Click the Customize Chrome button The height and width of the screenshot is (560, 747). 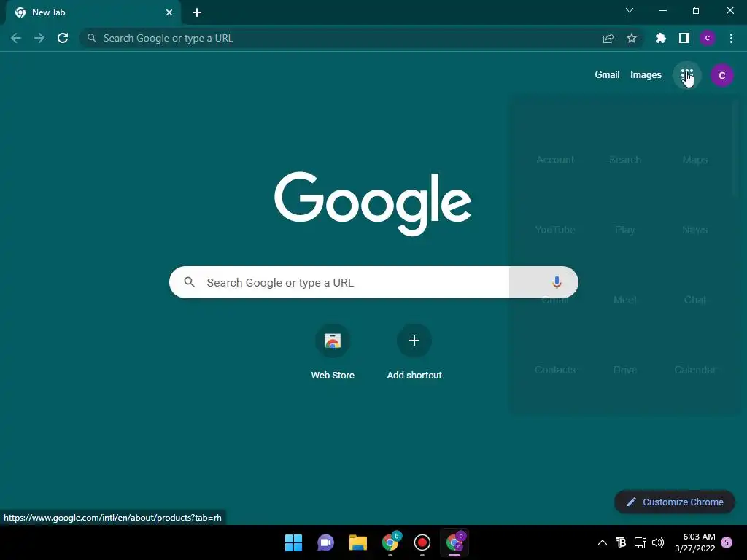coord(675,502)
